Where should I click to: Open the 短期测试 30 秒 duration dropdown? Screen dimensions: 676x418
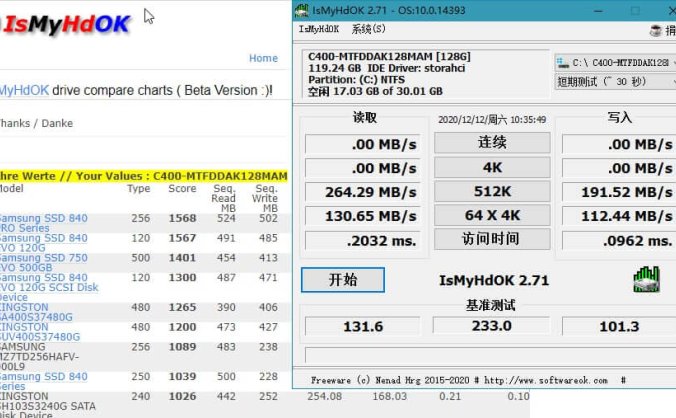[615, 81]
